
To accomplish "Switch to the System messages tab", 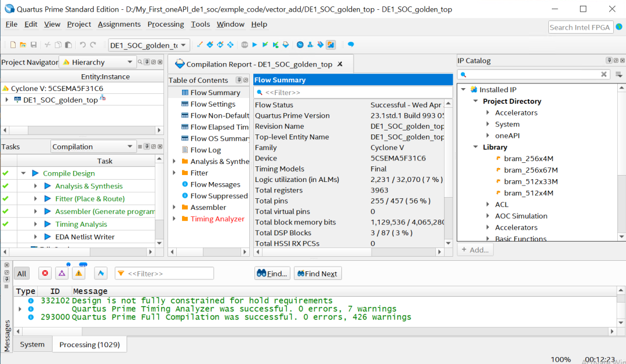I will (x=32, y=344).
